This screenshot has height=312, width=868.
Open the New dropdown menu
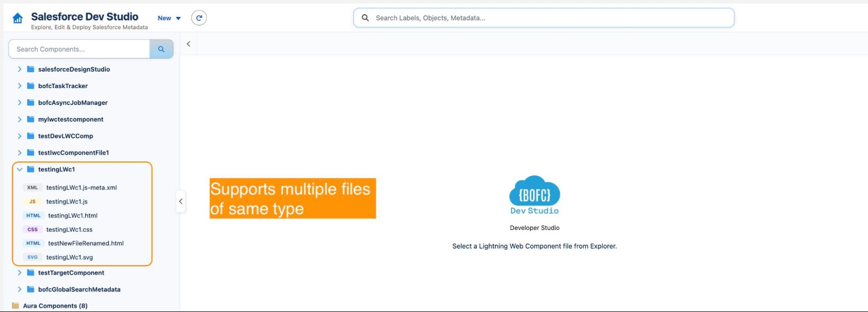(x=169, y=18)
